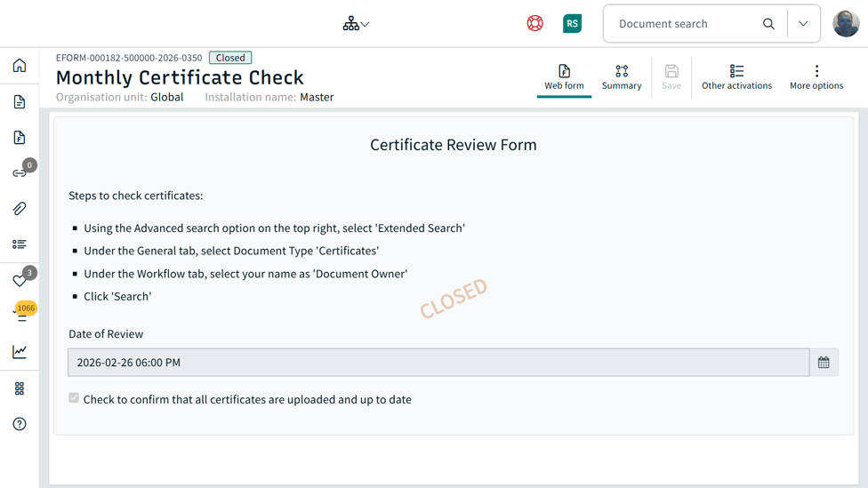Open the attachments paperclip icon

click(20, 209)
